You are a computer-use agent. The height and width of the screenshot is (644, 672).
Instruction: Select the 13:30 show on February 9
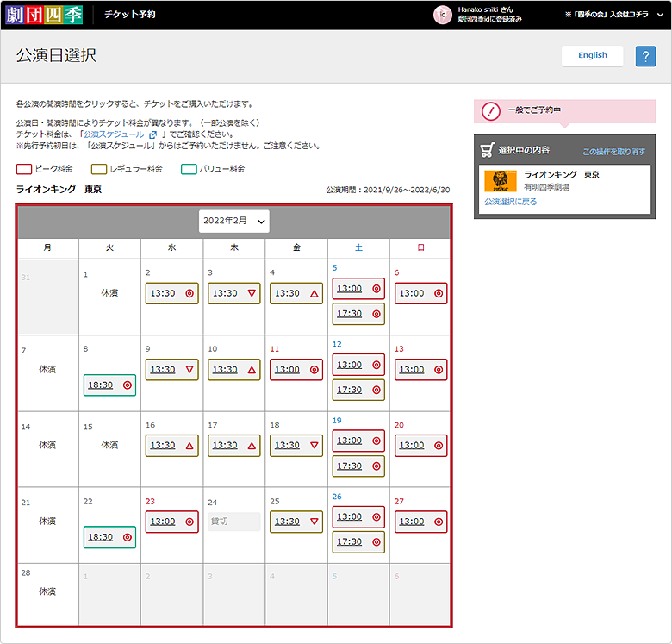click(x=171, y=370)
